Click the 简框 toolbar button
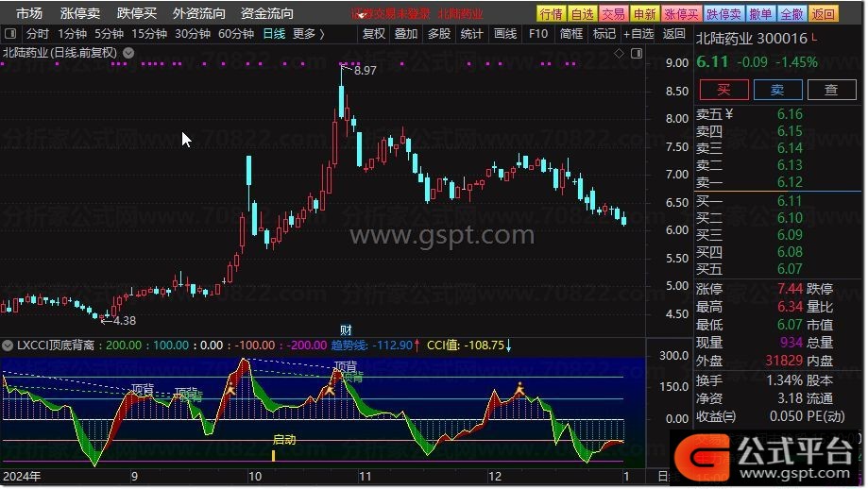The width and height of the screenshot is (868, 489). [570, 34]
